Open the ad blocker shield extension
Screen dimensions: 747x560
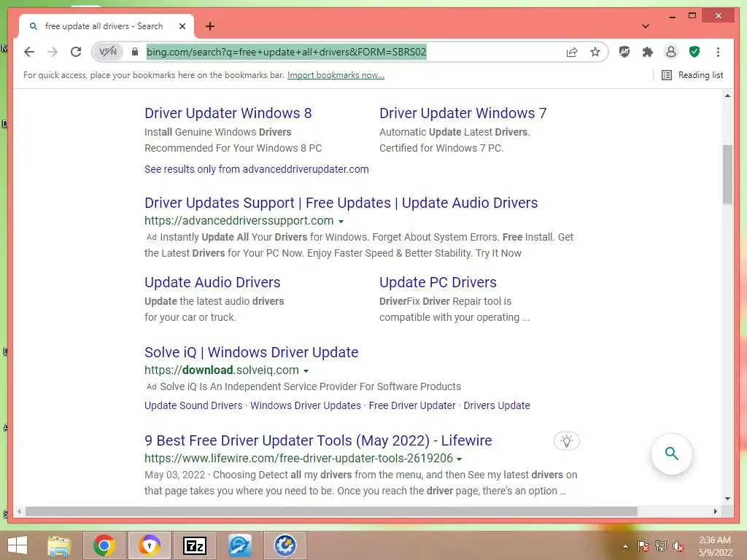click(624, 52)
